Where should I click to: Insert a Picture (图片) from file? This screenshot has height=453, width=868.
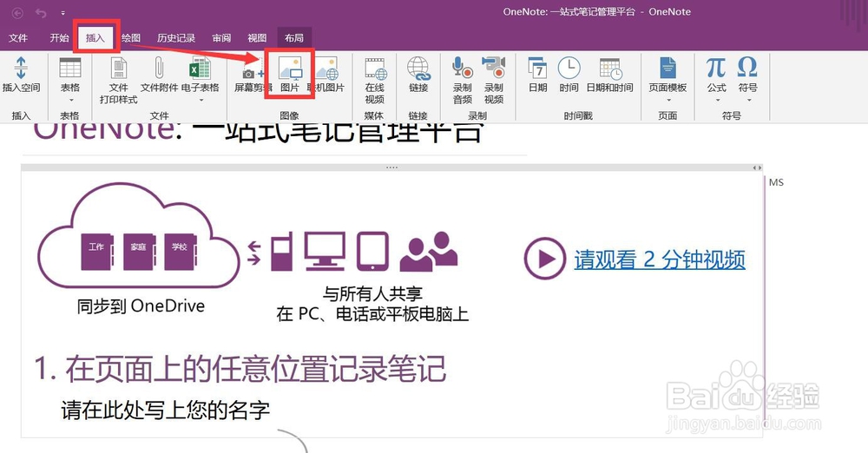point(290,75)
